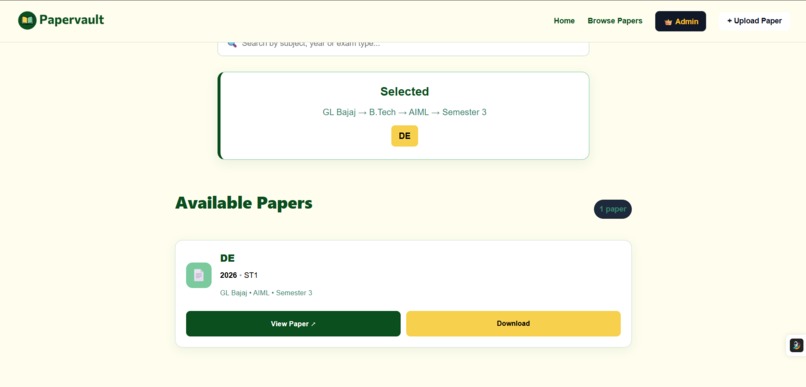Download the DE paper
This screenshot has height=387, width=806.
pyautogui.click(x=513, y=324)
